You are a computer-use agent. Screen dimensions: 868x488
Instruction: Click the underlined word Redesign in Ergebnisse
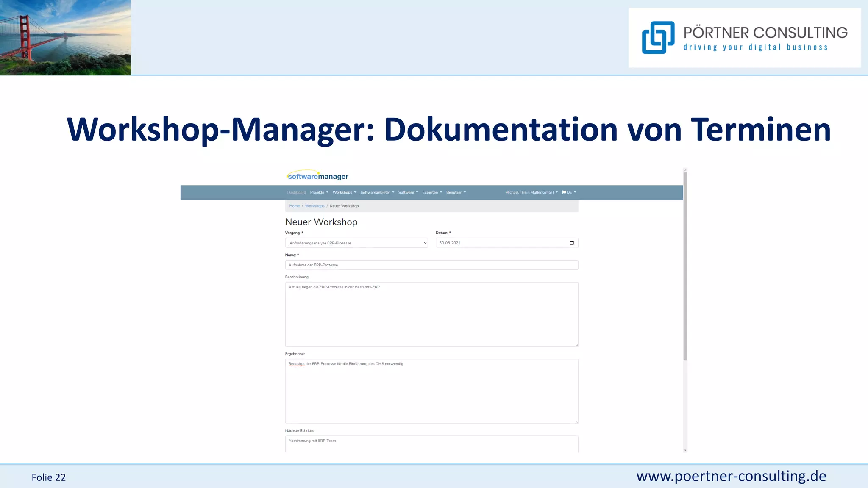point(296,364)
